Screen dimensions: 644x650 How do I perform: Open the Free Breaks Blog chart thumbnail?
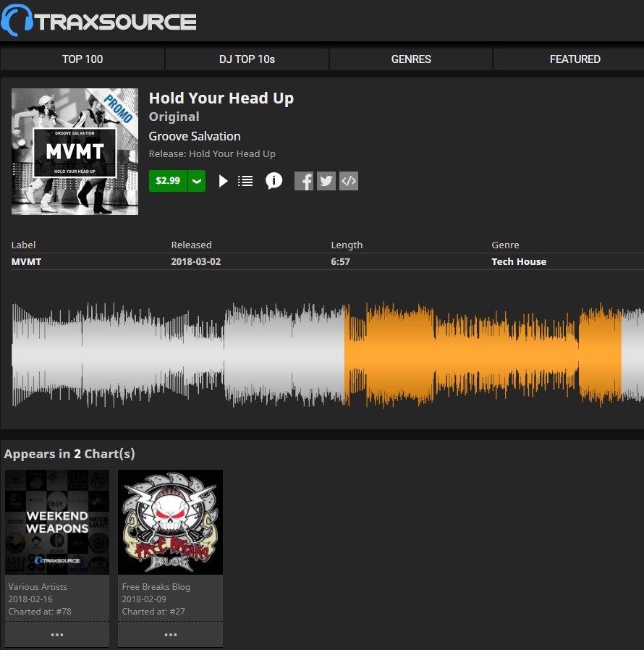[170, 522]
